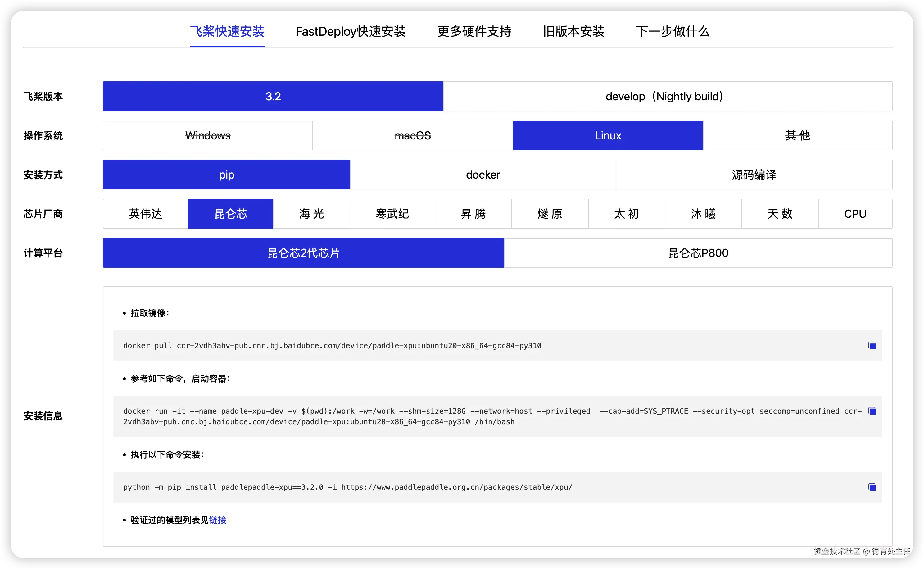Choose 寒武纪 chip vendor option
Image resolution: width=924 pixels, height=569 pixels.
392,214
